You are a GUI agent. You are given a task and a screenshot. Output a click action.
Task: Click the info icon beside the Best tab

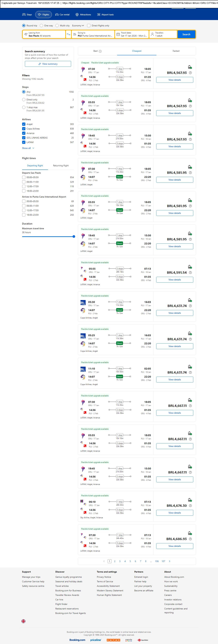point(100,51)
